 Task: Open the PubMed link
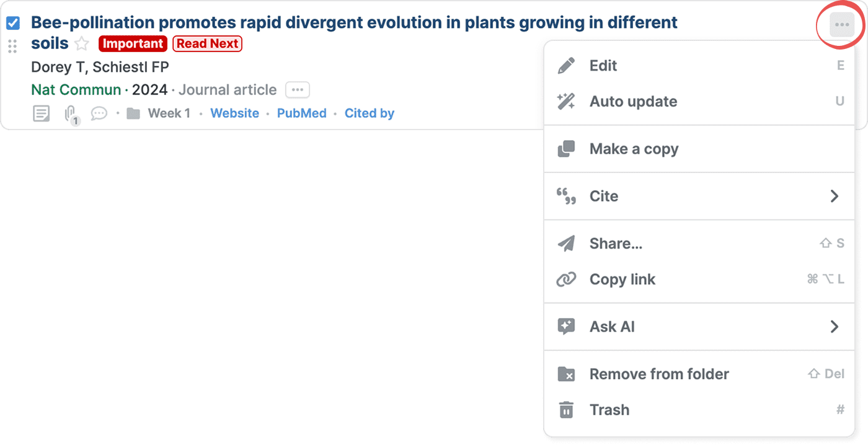pos(301,113)
